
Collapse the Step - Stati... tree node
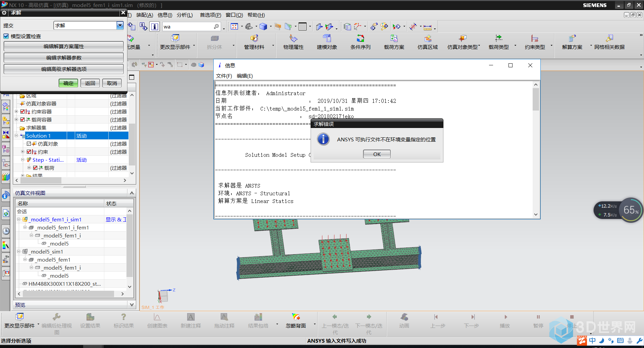point(23,160)
